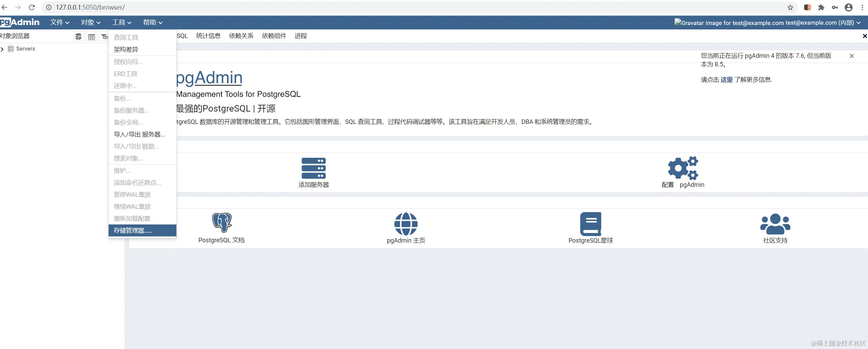Screen dimensions: 868x349
Task: Click the filtered rows icon in browser toolbar
Action: coord(104,37)
